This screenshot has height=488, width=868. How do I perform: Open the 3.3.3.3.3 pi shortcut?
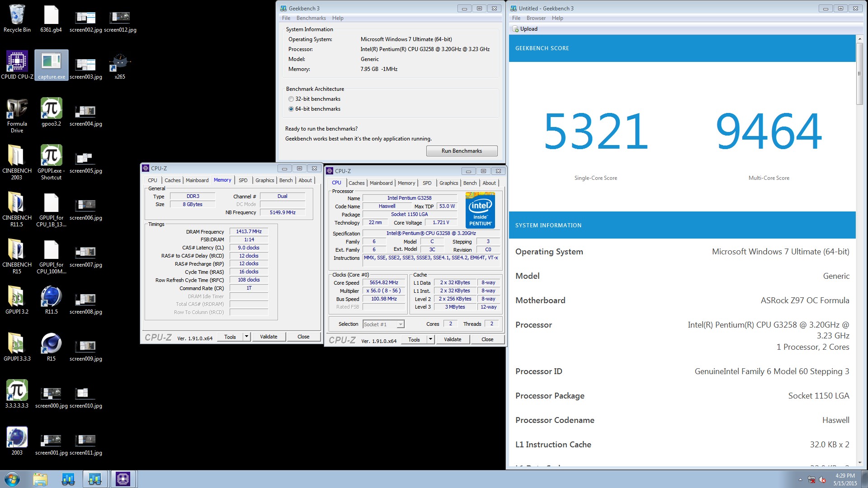click(17, 394)
